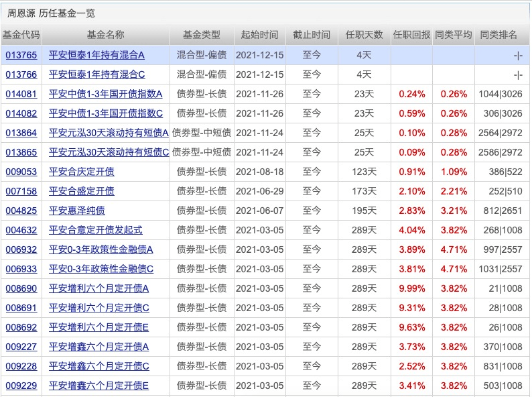Open 平安0-3年政策性金融债C fund link

coord(101,269)
